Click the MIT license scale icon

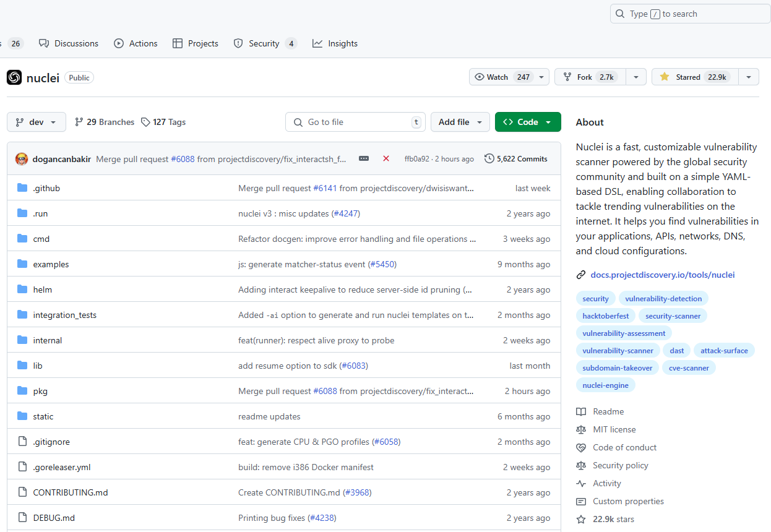[x=581, y=430]
